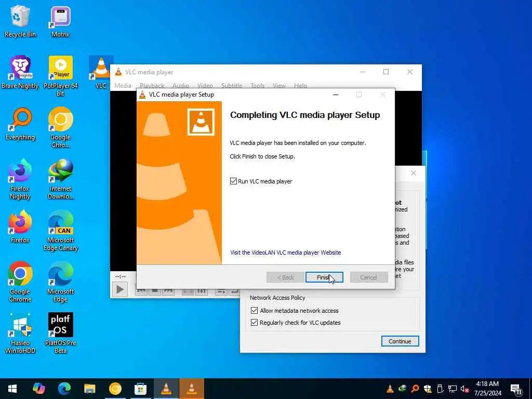Open the Help menu in VLC

click(300, 86)
